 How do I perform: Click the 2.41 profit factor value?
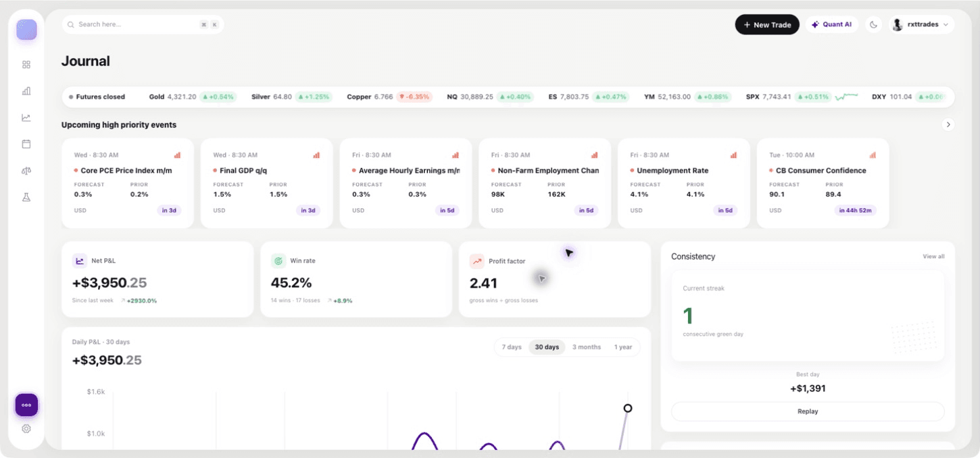(x=483, y=283)
